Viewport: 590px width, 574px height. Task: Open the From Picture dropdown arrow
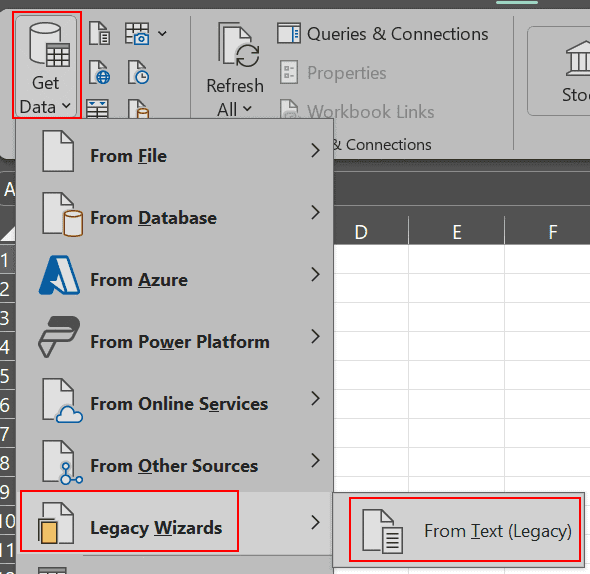(162, 34)
